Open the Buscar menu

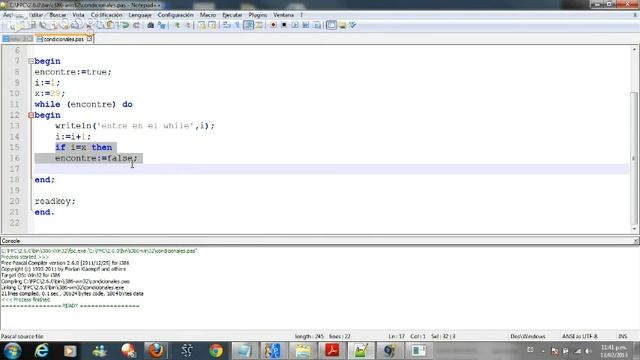58,15
